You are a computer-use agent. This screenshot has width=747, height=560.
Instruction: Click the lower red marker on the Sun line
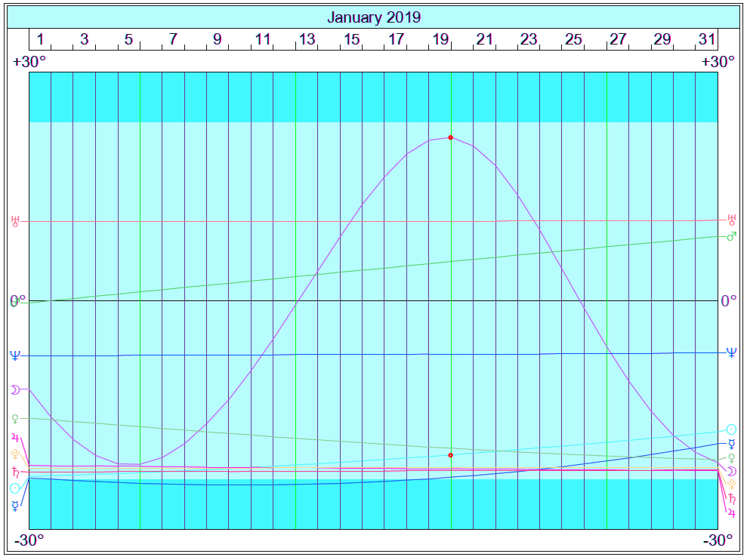coord(451,455)
